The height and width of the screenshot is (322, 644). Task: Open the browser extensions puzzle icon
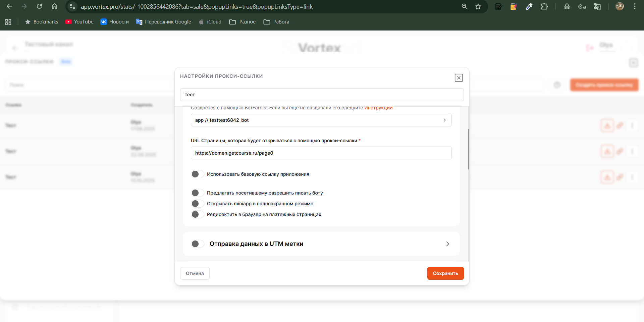tap(544, 6)
